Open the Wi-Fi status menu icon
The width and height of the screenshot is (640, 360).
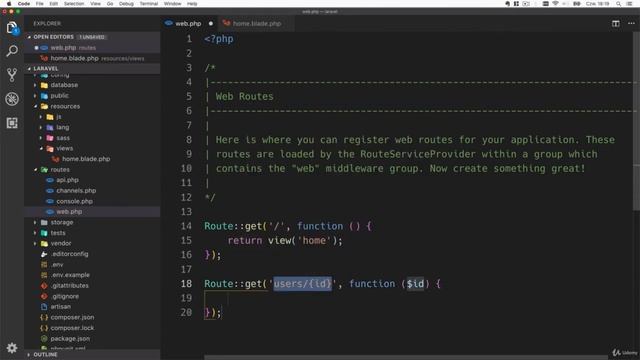[555, 4]
